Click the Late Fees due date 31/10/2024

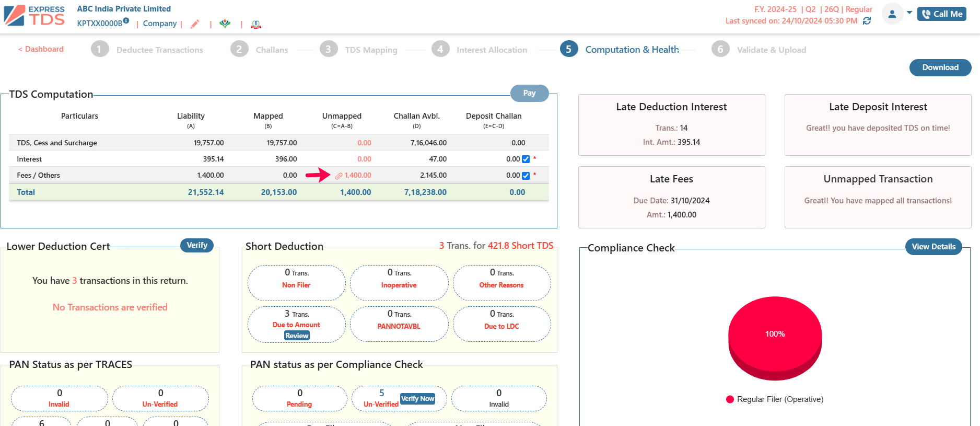[690, 201]
